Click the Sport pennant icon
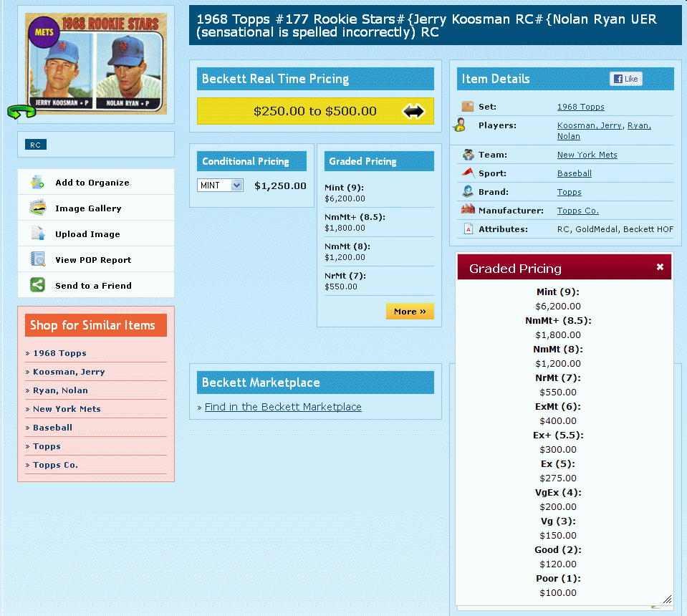This screenshot has width=687, height=616. (x=468, y=173)
